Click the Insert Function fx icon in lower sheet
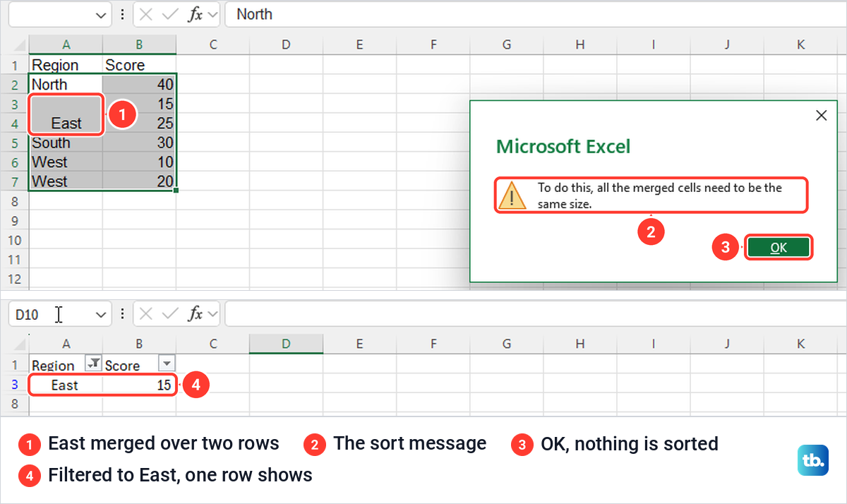This screenshot has width=847, height=504. 195,313
